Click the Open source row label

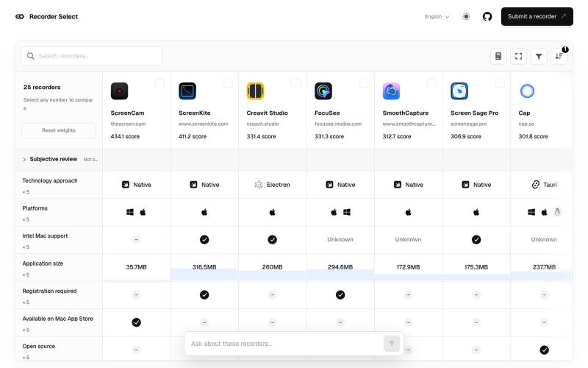(39, 346)
